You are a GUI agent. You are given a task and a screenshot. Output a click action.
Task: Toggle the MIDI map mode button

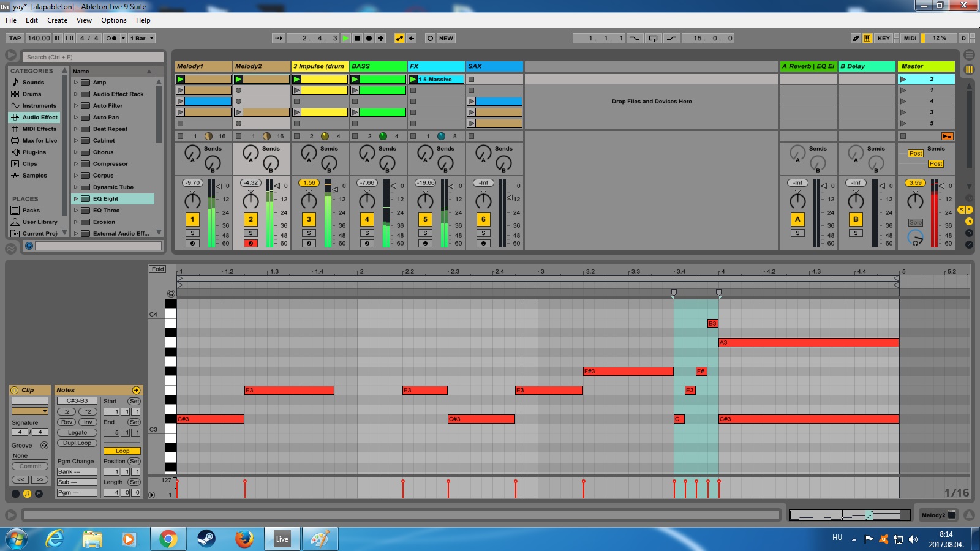pyautogui.click(x=910, y=38)
